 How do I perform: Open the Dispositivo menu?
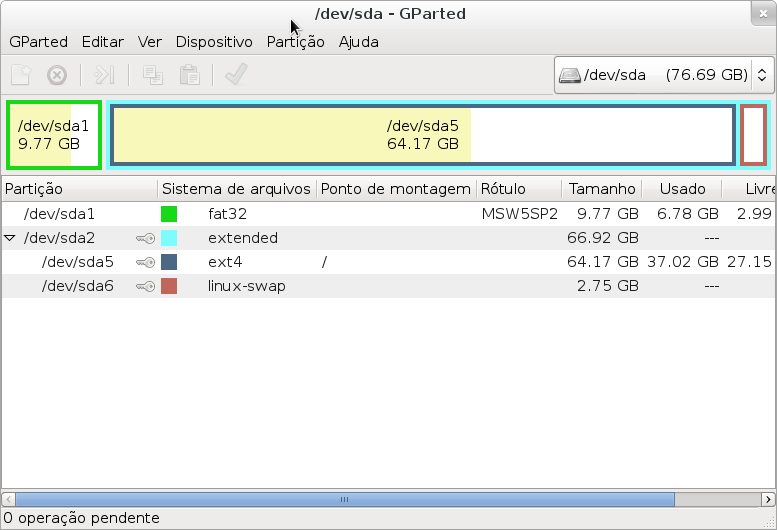(x=214, y=42)
